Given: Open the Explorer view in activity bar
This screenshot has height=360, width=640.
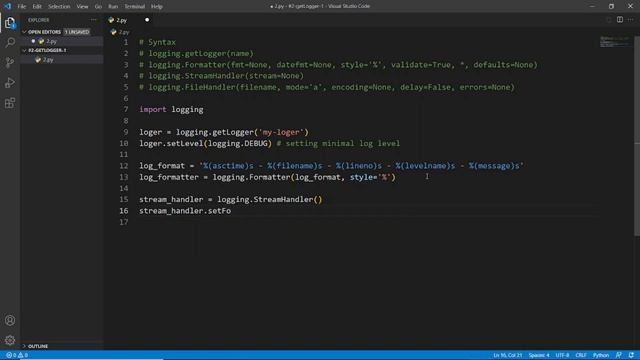Looking at the screenshot, I should tap(10, 23).
